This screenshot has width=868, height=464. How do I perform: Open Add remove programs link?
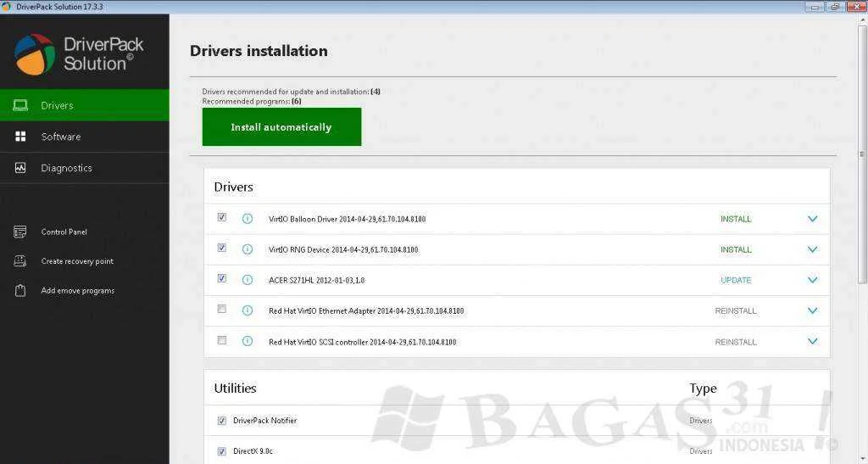[x=77, y=291]
